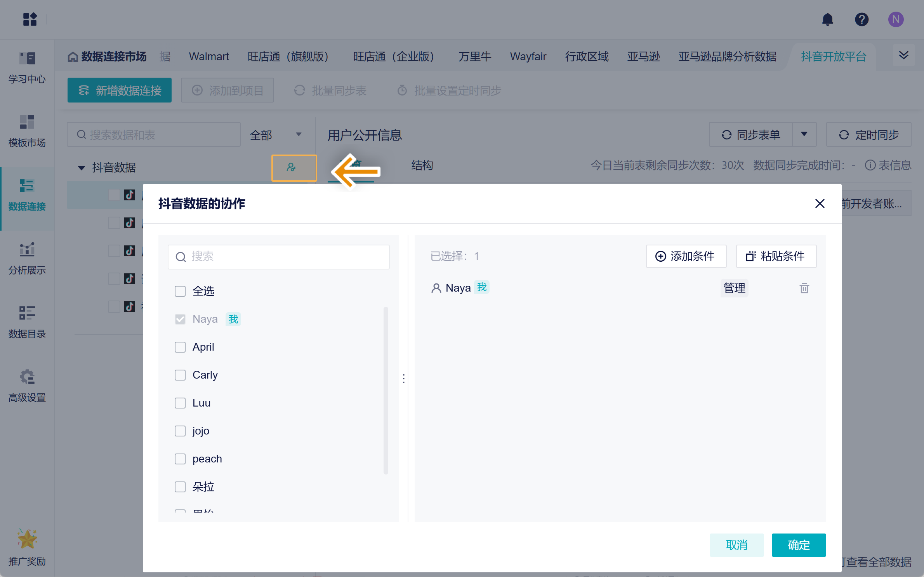Open 分析展示 in the sidebar

point(27,258)
